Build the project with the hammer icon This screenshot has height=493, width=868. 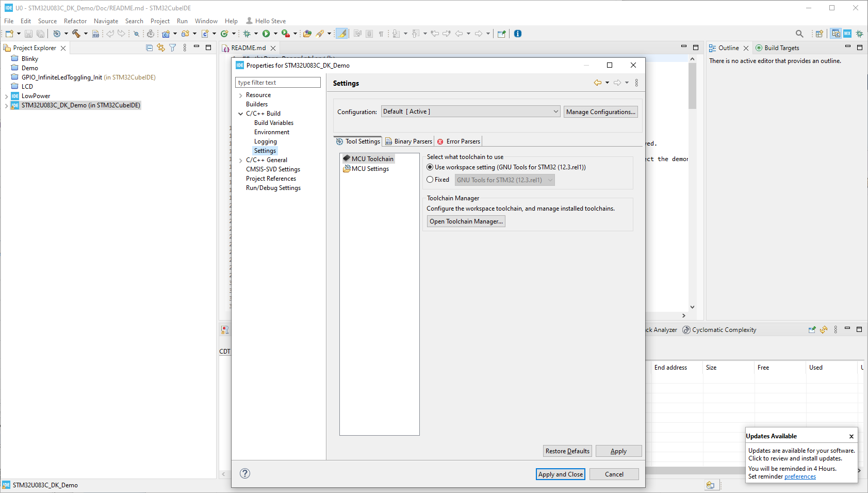[x=76, y=34]
